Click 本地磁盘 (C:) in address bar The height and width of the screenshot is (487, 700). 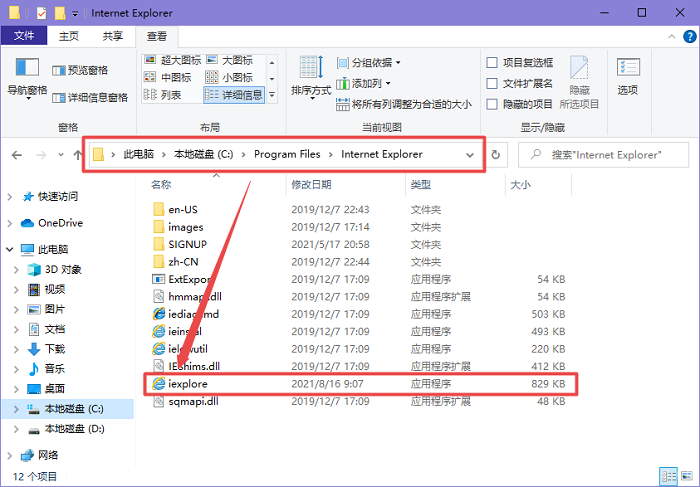204,154
